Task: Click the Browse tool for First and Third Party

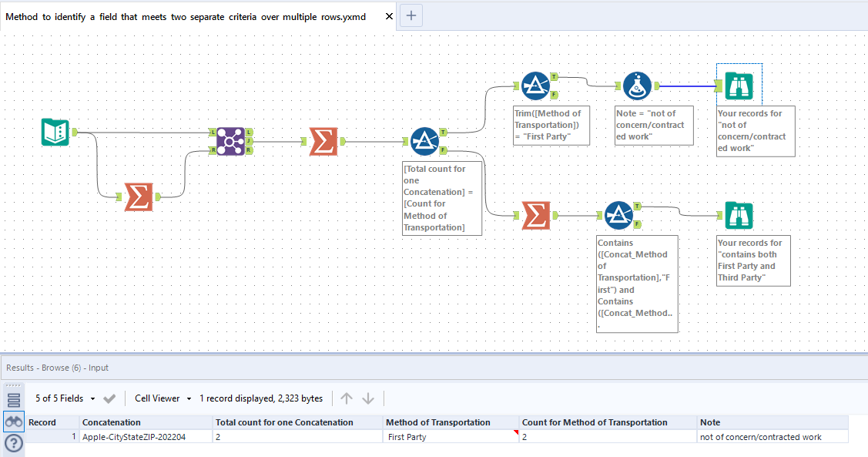Action: [739, 215]
